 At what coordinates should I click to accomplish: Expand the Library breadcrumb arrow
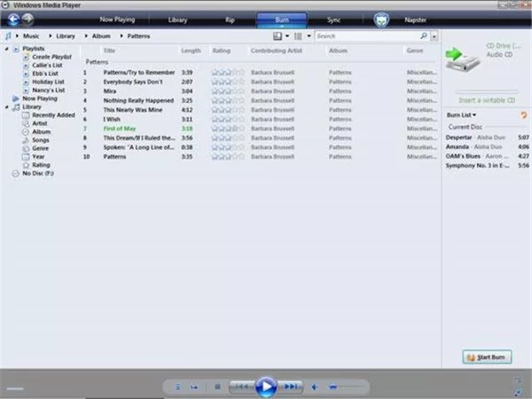tap(51, 35)
